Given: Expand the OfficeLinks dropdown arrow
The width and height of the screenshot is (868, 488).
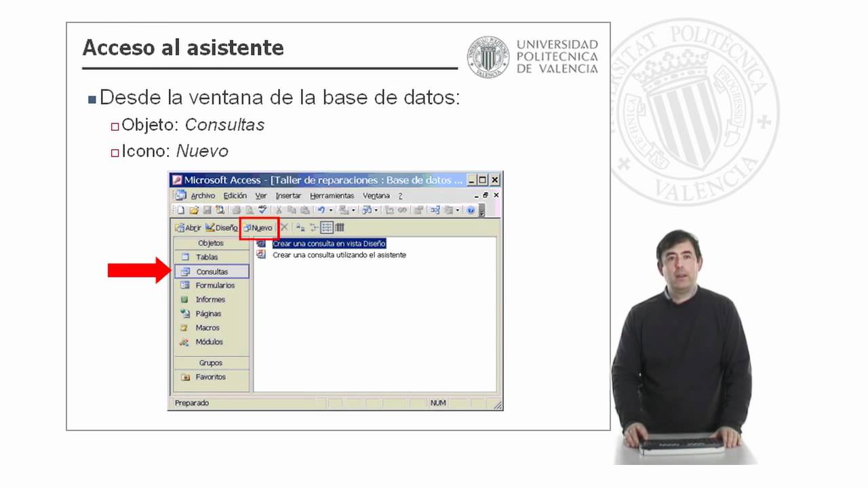Looking at the screenshot, I should click(x=353, y=210).
